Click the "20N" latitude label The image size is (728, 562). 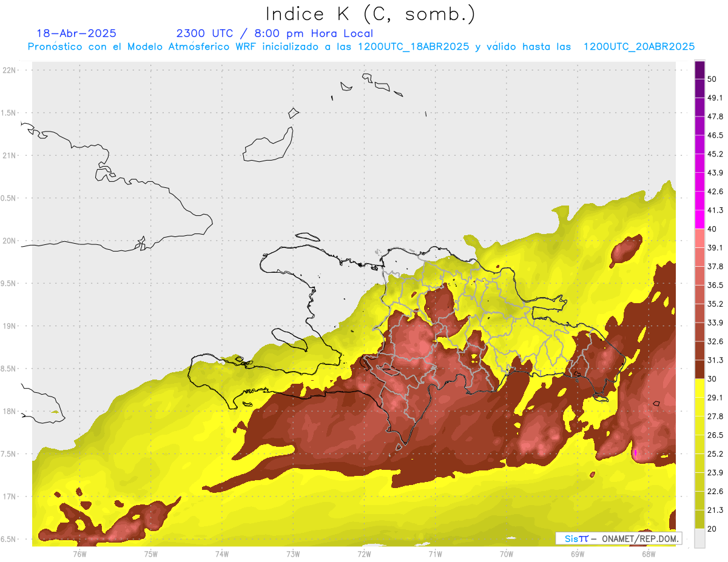click(x=10, y=241)
